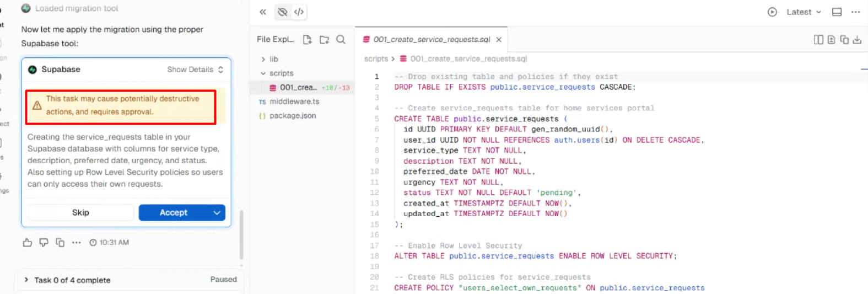The height and width of the screenshot is (294, 868).
Task: Create a new file in File Explorer
Action: point(308,40)
